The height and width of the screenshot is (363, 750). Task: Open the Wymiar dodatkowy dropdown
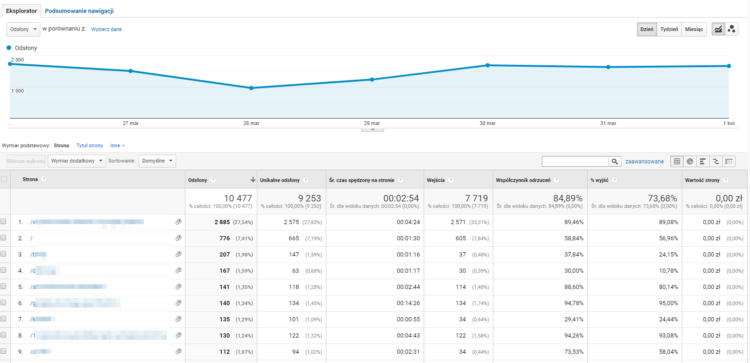coord(77,161)
